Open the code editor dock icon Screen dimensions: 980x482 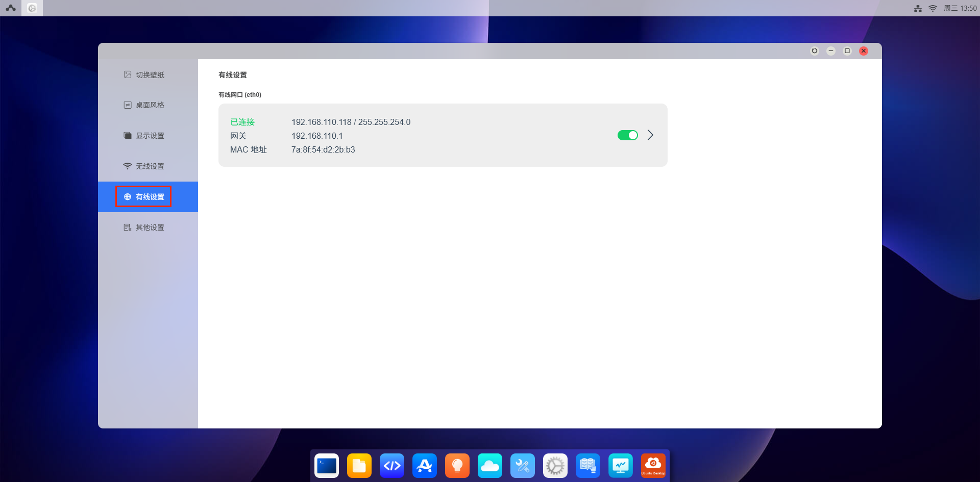pos(392,466)
